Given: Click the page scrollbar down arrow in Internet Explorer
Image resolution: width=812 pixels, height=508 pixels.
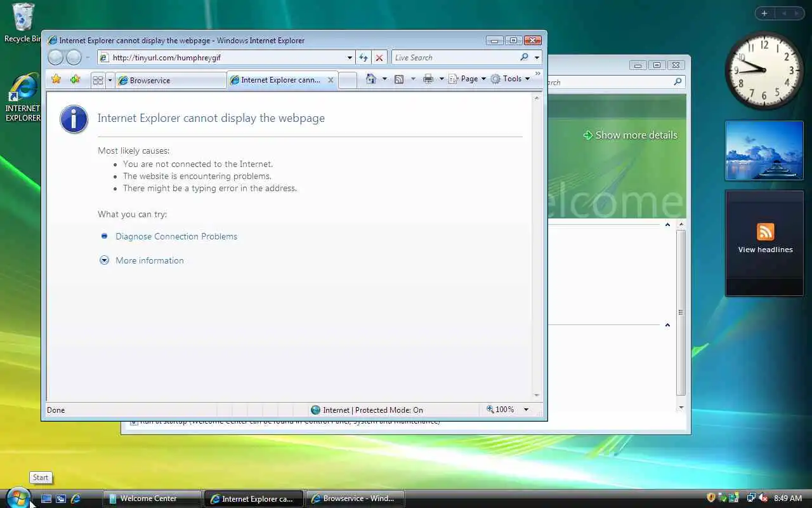Looking at the screenshot, I should pos(537,395).
